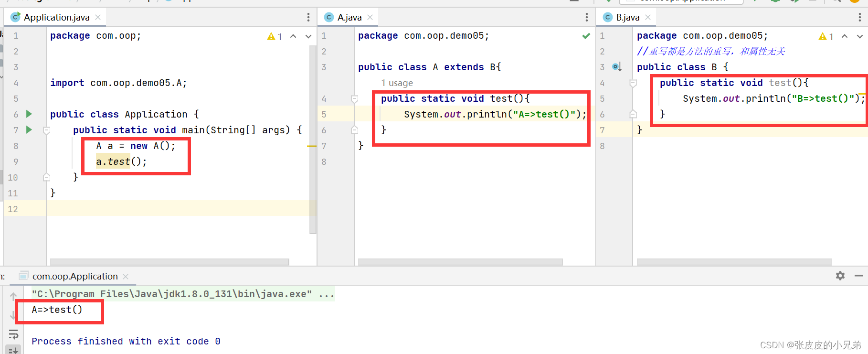Close the com.oop.Application run tab

[x=126, y=277]
